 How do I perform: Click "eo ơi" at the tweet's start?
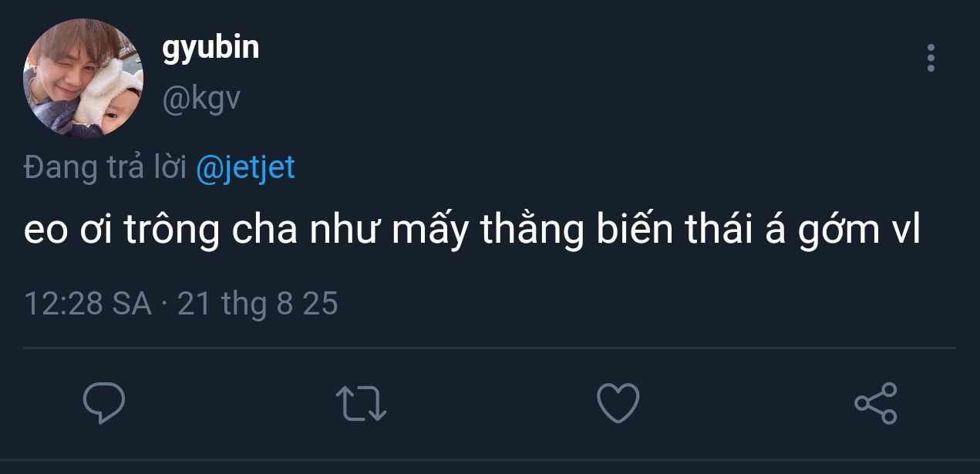67,233
